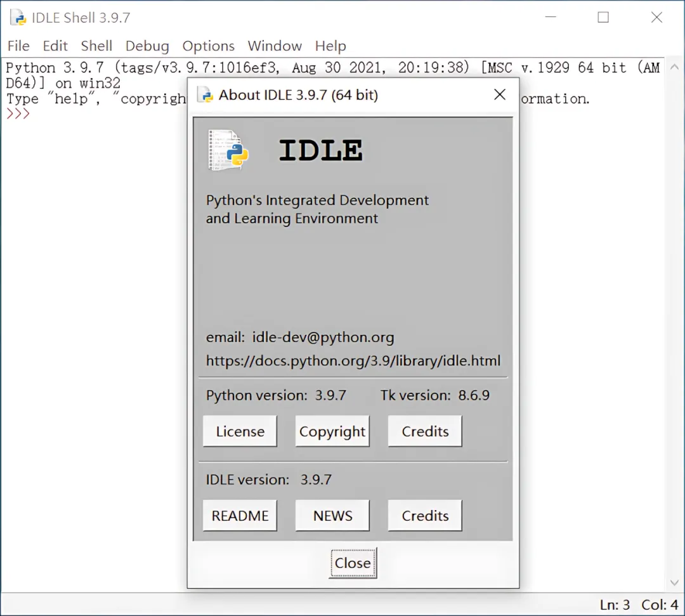Click the large IDLE Python file logo
The image size is (685, 616).
(229, 150)
